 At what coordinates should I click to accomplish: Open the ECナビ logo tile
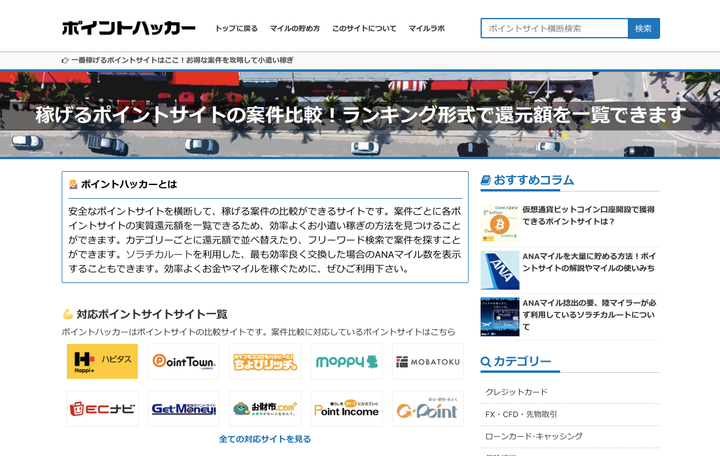point(102,409)
